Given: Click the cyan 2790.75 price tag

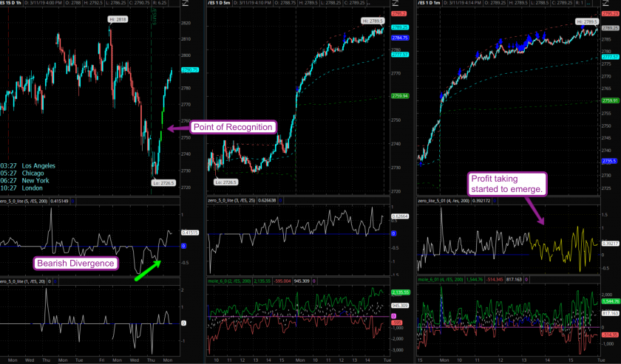Looking at the screenshot, I should click(x=190, y=70).
